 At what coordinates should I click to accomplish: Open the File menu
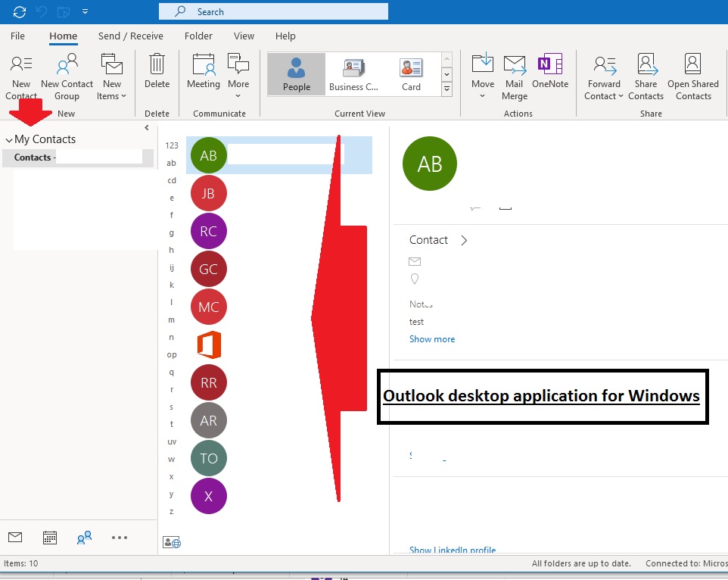pos(17,36)
